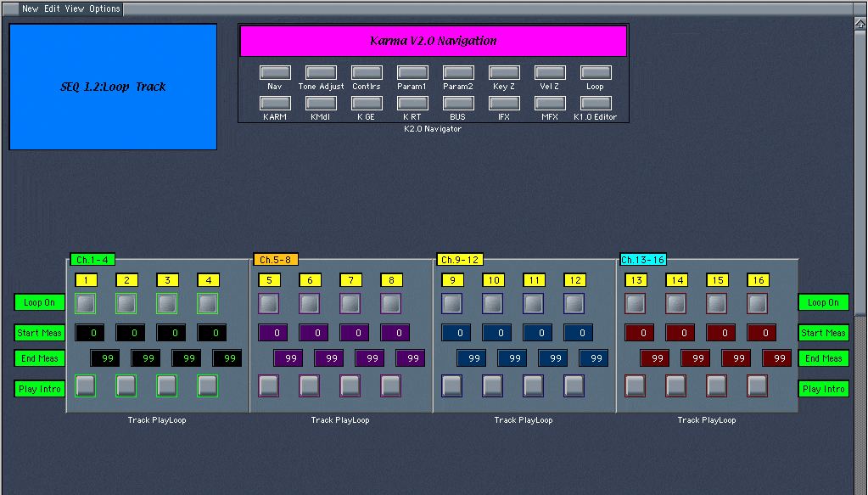Toggle Loop On for track 1
868x495 pixels.
(86, 303)
